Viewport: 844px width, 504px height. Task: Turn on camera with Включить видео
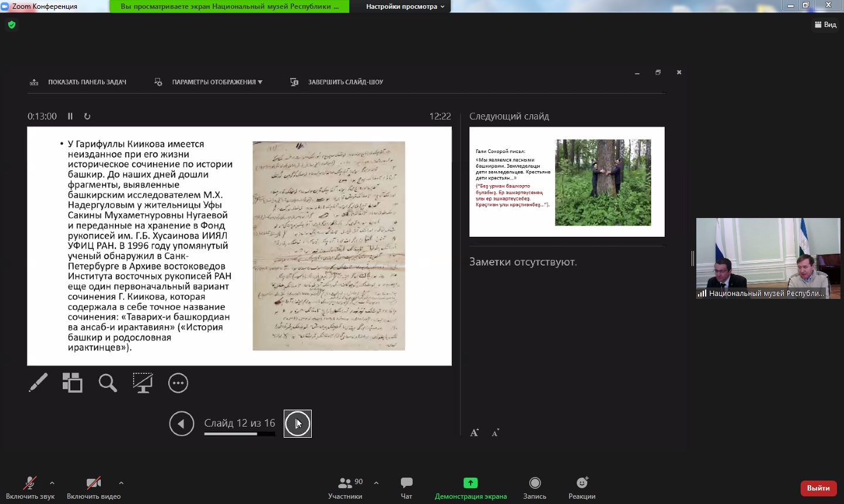coord(93,488)
